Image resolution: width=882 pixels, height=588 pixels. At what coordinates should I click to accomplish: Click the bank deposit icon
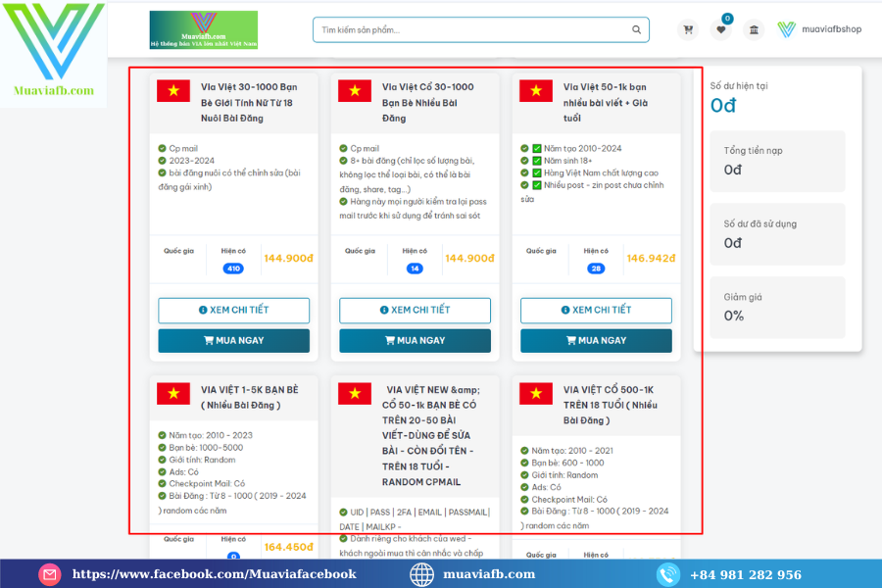(754, 29)
